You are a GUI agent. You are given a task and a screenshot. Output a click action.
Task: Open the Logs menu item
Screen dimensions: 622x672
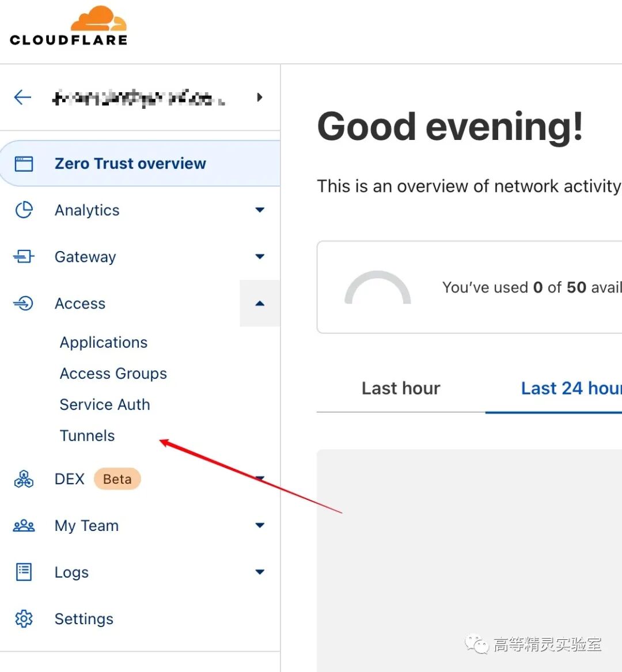[71, 572]
